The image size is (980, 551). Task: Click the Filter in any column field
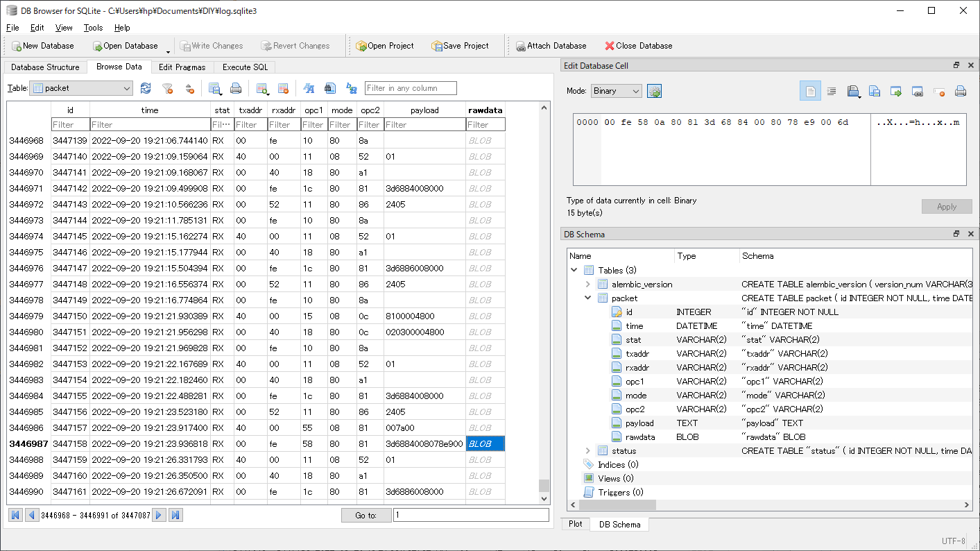click(x=411, y=88)
